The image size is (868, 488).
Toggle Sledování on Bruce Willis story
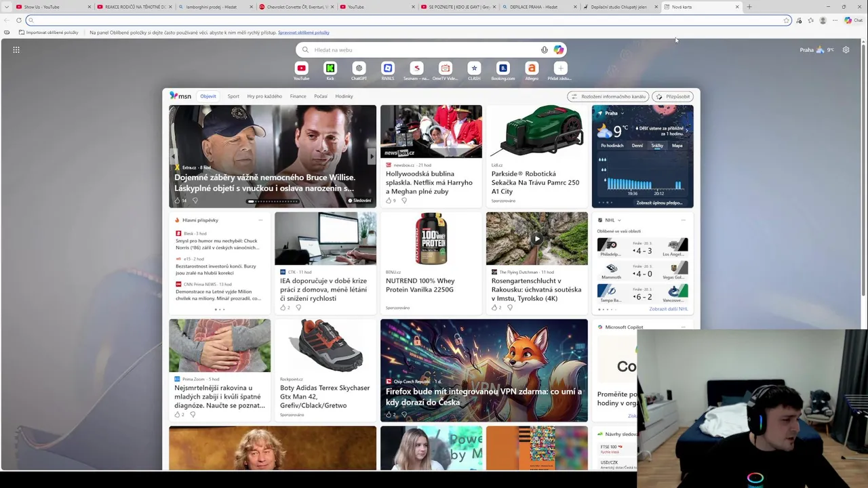pyautogui.click(x=359, y=201)
